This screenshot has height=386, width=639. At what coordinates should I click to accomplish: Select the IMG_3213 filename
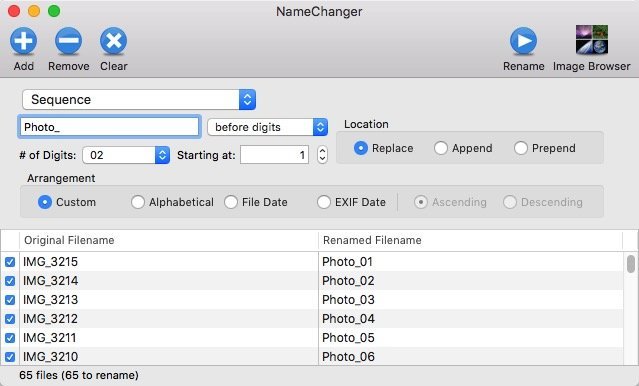(50, 300)
